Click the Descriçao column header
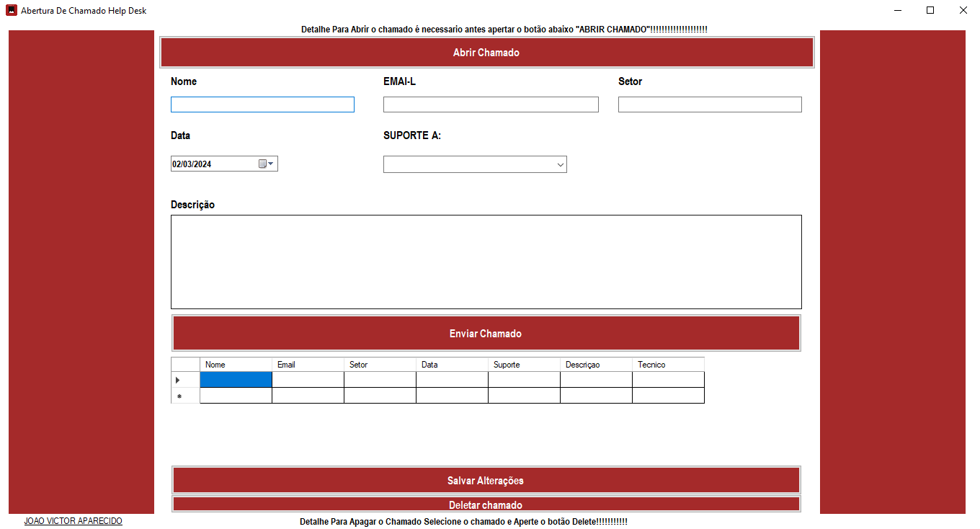980x529 pixels. pyautogui.click(x=596, y=365)
